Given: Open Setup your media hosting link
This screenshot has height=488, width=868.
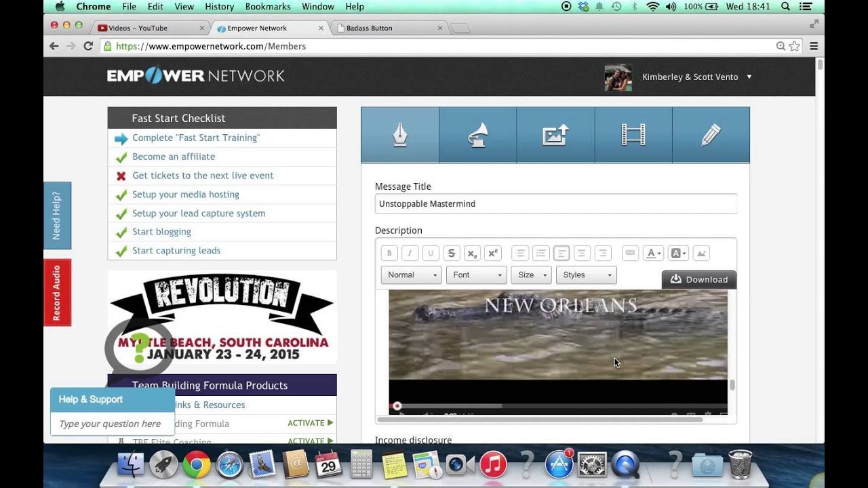Looking at the screenshot, I should click(186, 195).
